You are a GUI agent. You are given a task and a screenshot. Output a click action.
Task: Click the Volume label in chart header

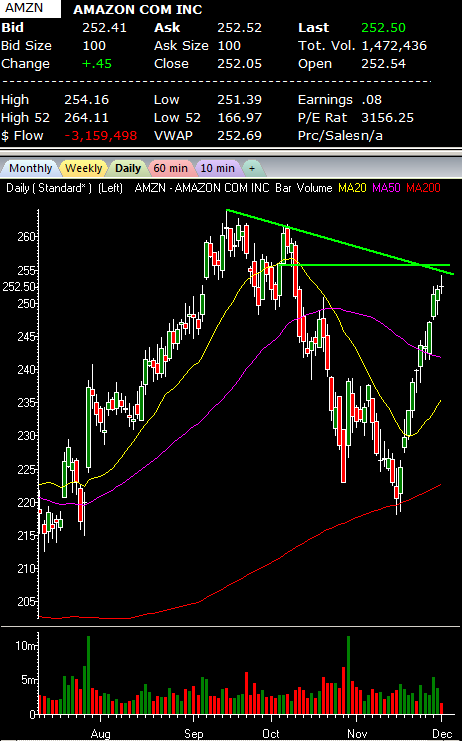tap(314, 188)
